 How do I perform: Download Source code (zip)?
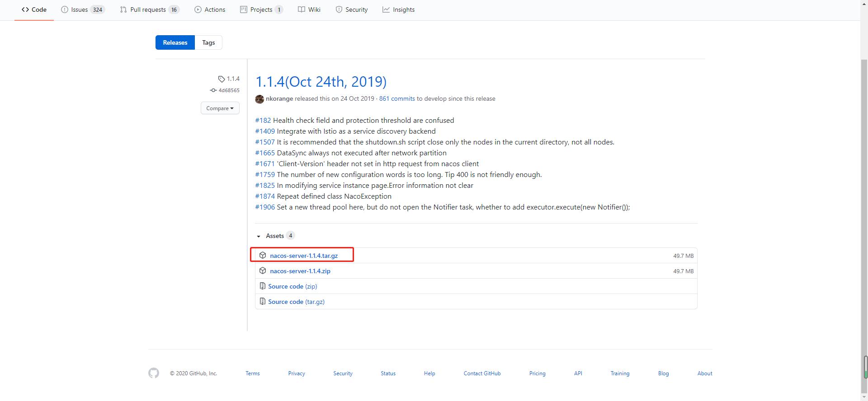pos(292,286)
